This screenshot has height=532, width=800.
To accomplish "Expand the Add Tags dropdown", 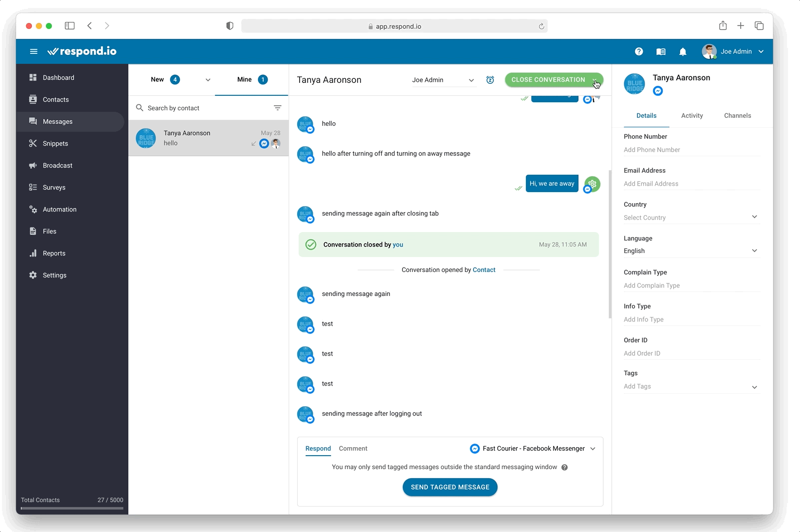I will [755, 387].
